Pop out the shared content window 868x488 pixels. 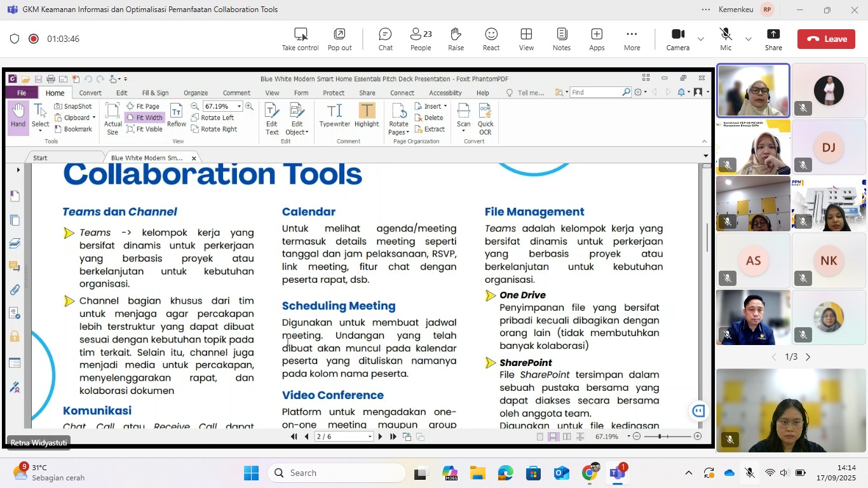tap(339, 39)
